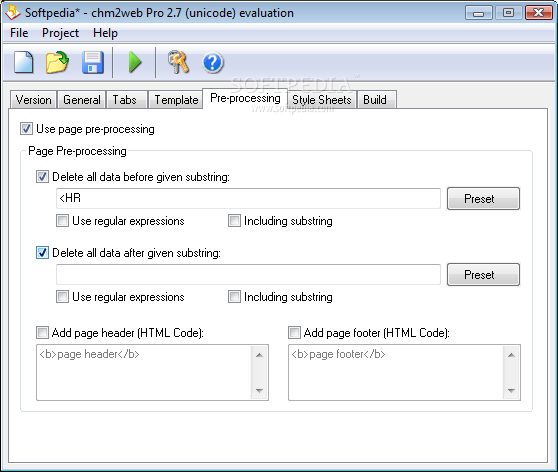Create a new project with blank page icon
The width and height of the screenshot is (558, 472).
[x=23, y=62]
